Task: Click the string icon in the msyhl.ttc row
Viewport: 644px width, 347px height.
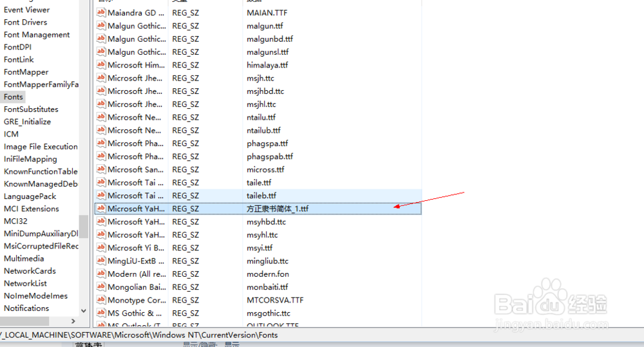Action: pos(101,234)
